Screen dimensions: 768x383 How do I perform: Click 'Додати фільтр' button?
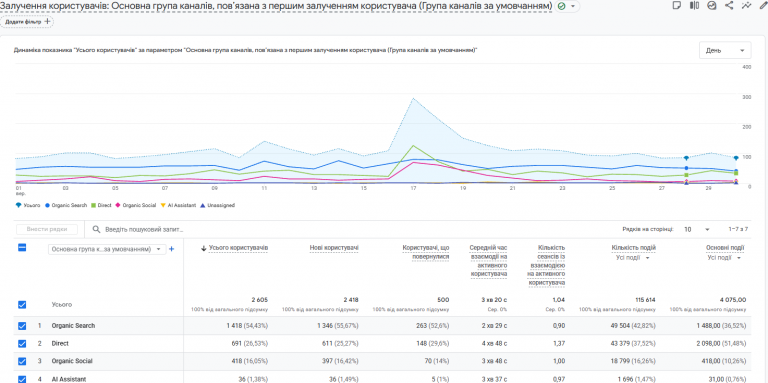(27, 22)
